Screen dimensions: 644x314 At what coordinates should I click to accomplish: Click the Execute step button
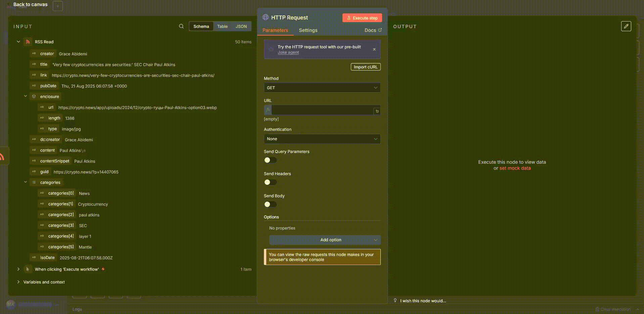point(362,18)
